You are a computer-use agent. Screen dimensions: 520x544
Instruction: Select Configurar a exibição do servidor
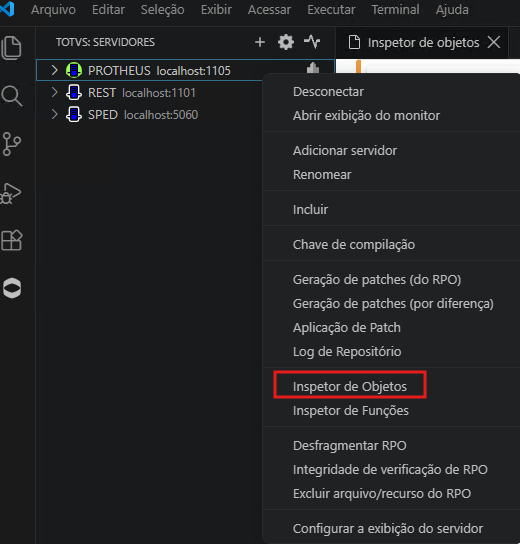[388, 528]
